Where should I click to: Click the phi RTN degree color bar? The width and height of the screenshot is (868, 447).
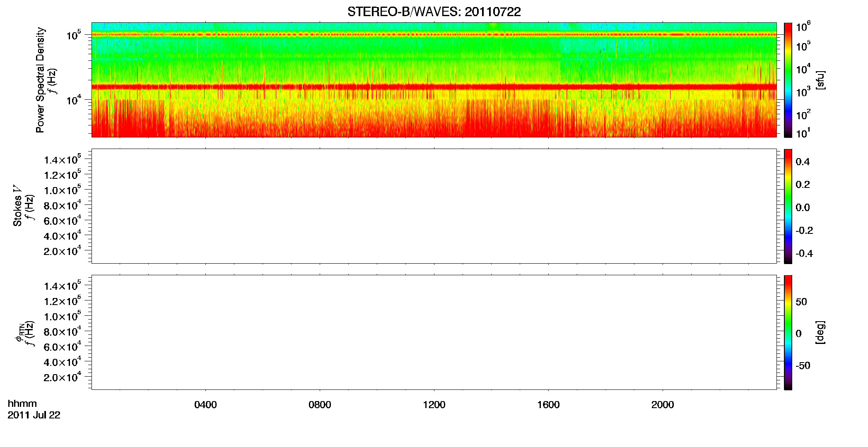[788, 332]
